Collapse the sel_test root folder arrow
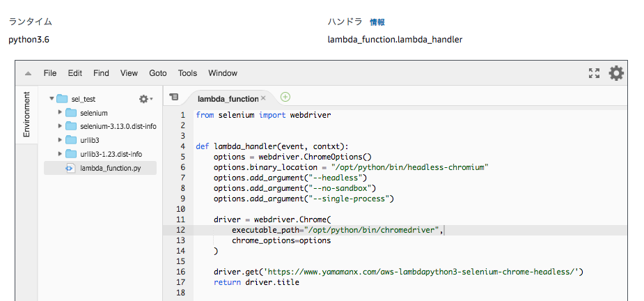This screenshot has height=301, width=644. pos(52,99)
